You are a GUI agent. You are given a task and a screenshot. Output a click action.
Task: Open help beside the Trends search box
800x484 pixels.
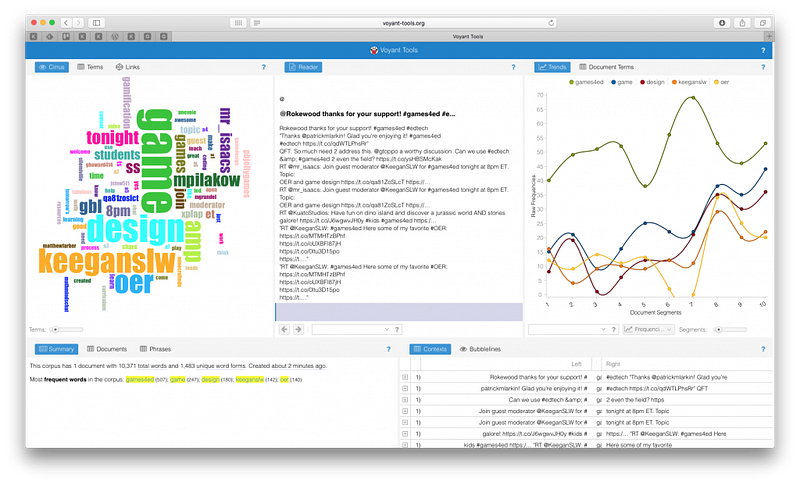(614, 329)
